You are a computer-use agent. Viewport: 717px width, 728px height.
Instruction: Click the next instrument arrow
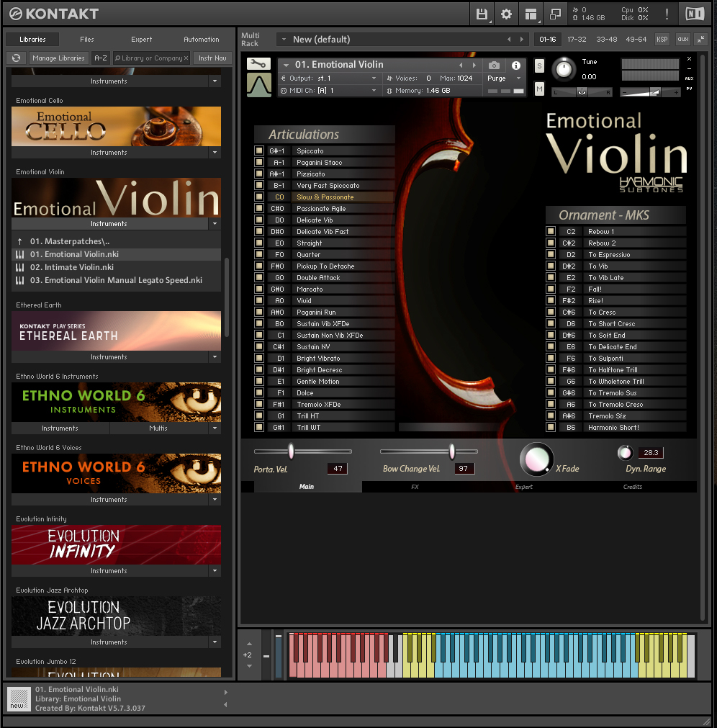click(474, 65)
